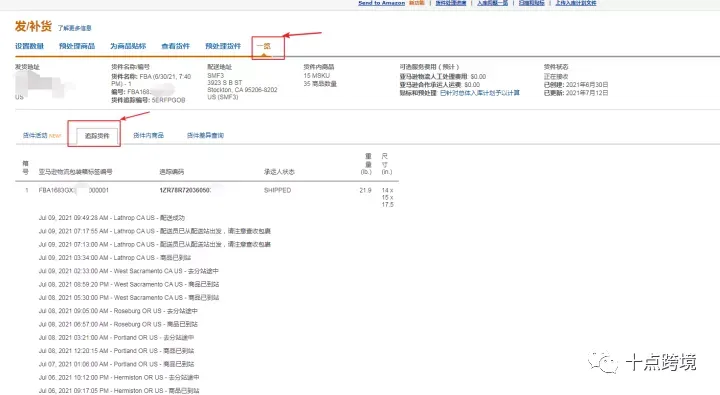720x395 pixels.
Task: Click event Jul 09, 2021 09:49:28 AM Lathrop
Action: 112,218
